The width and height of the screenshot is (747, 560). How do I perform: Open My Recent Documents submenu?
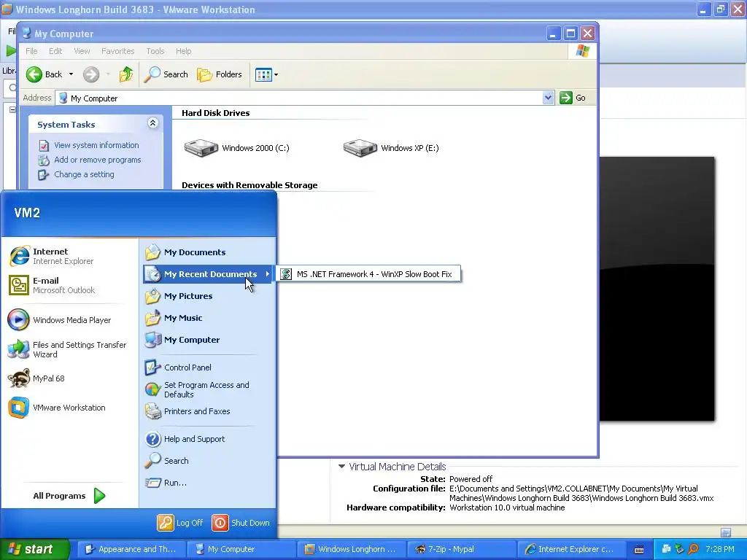pos(207,274)
